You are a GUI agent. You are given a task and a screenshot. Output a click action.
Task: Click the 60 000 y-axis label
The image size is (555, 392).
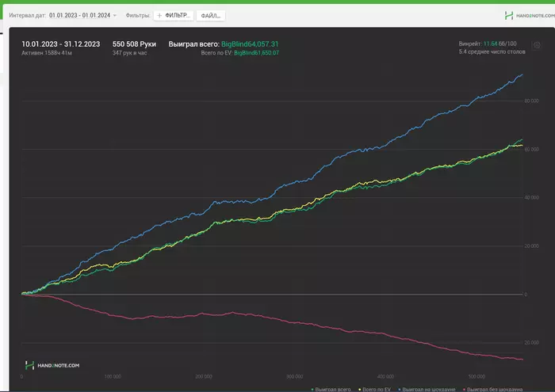point(531,150)
